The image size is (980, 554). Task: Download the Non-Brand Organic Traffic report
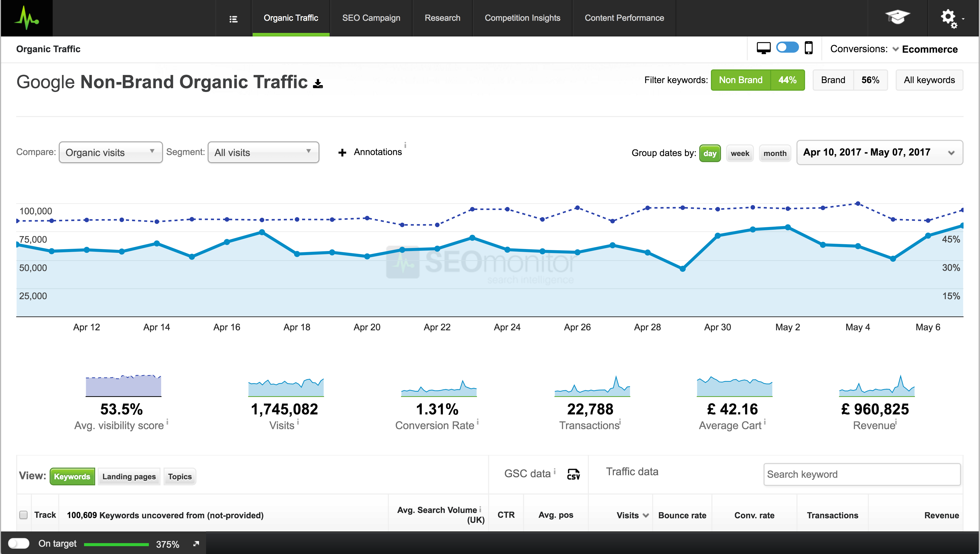point(318,83)
